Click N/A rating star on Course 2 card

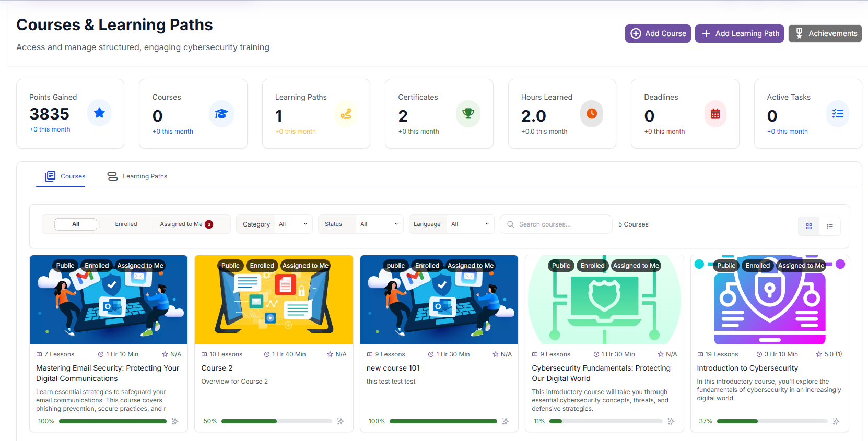point(330,354)
